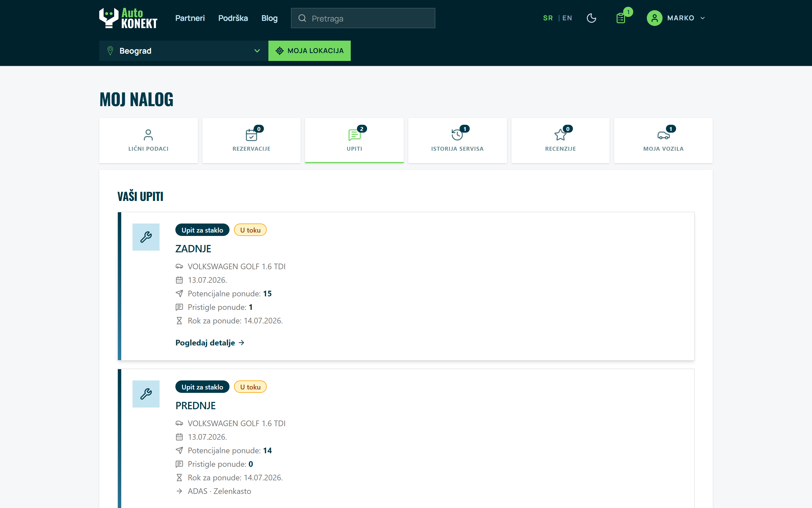Switch language to EN
Screen dimensions: 812x508
(x=567, y=18)
